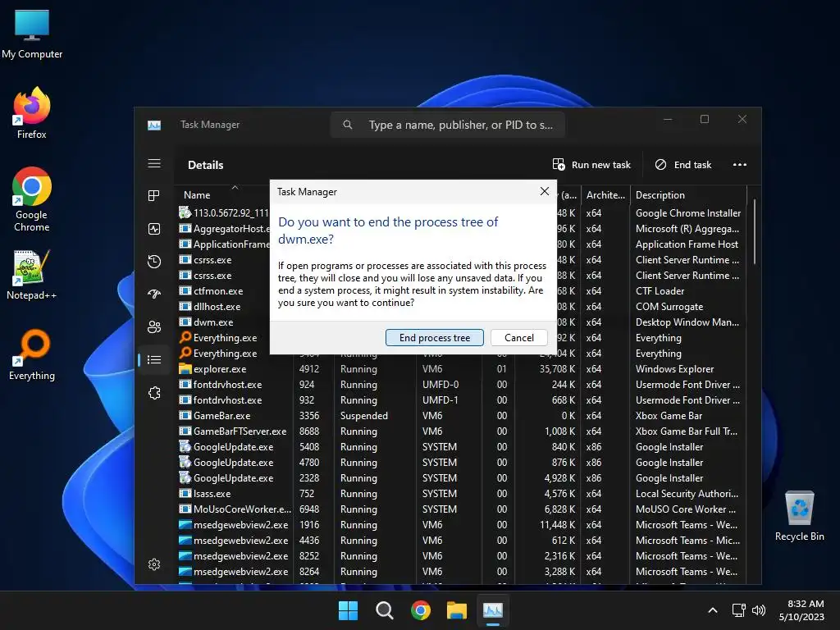Click the Local Security Authority description
This screenshot has height=630, width=840.
[687, 493]
